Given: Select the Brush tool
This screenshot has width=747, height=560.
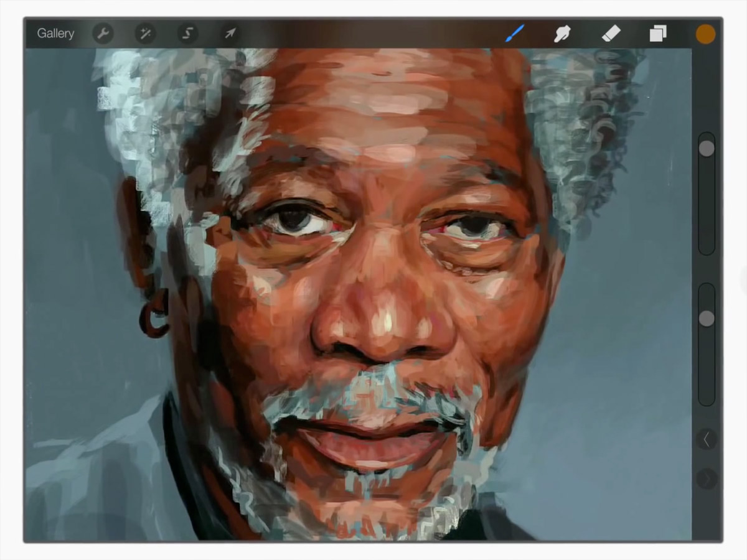Looking at the screenshot, I should [515, 34].
